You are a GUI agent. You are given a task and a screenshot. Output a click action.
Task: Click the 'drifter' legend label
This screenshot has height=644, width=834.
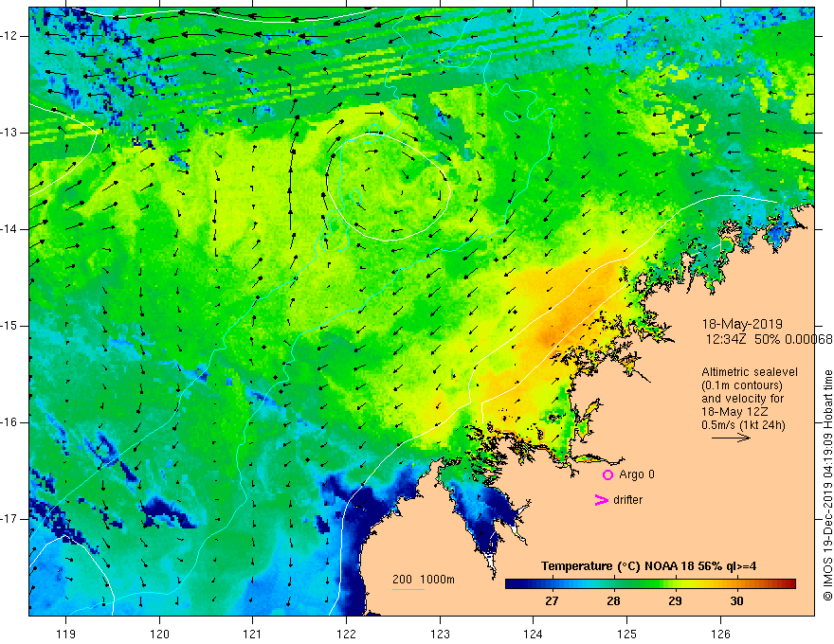pos(627,500)
